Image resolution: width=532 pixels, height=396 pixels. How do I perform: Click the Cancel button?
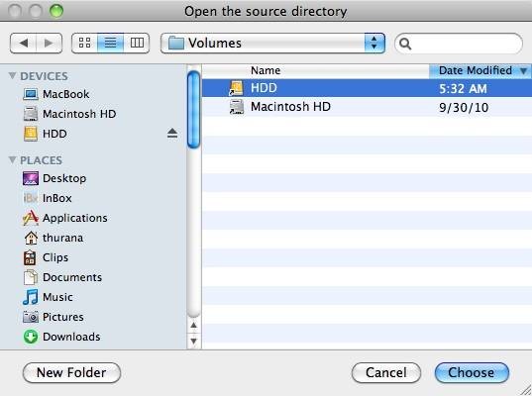[x=386, y=373]
